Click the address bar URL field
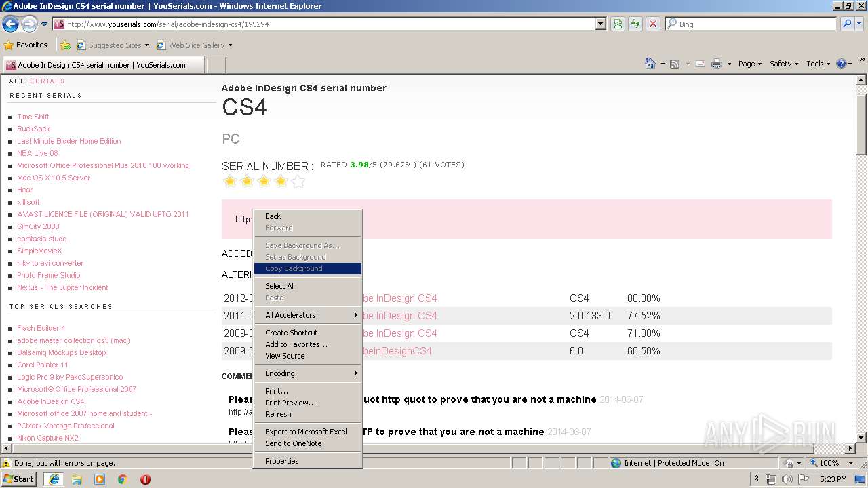Screen dimensions: 868x488 [x=330, y=24]
